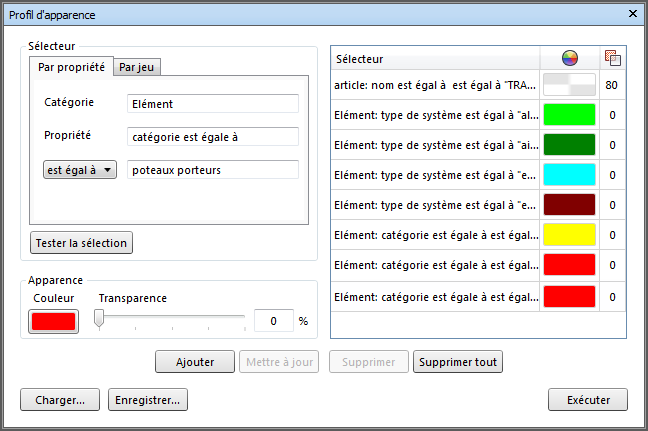This screenshot has width=648, height=431.
Task: Run the profile with Exécuter
Action: pos(588,400)
